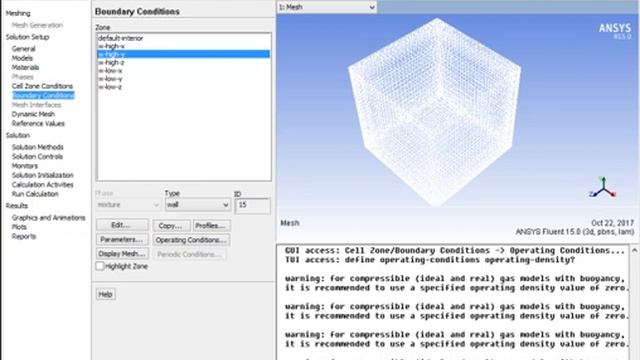This screenshot has height=360, width=640.
Task: Open the Type wall dropdown
Action: coord(198,205)
